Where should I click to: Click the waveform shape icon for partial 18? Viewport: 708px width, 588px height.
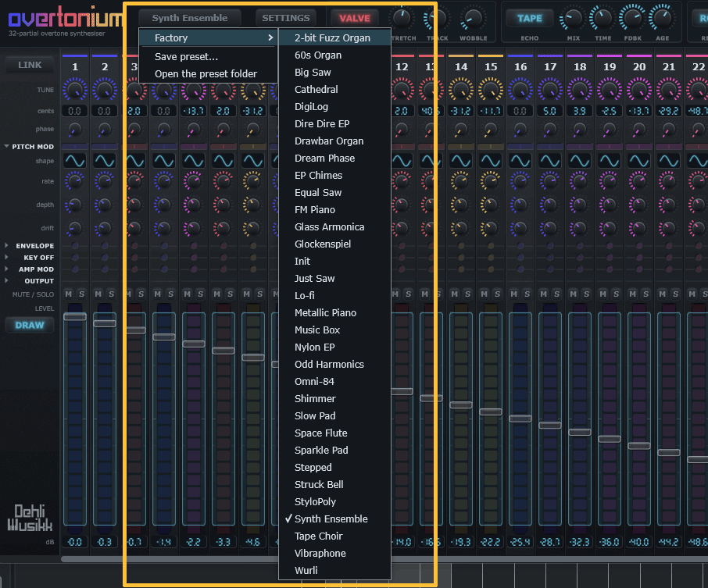coord(580,161)
